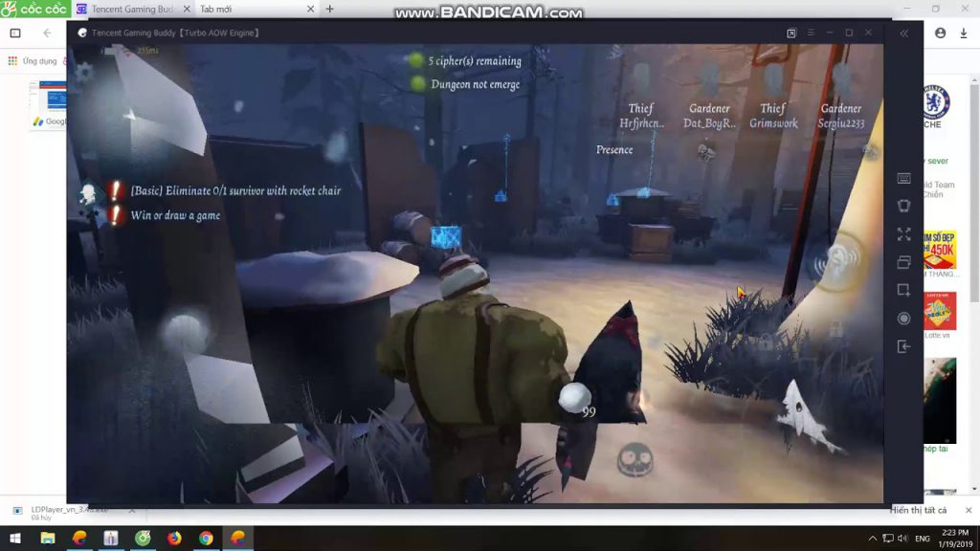The width and height of the screenshot is (980, 551).
Task: Click '5 cipher(s) remaining' status text
Action: [475, 61]
